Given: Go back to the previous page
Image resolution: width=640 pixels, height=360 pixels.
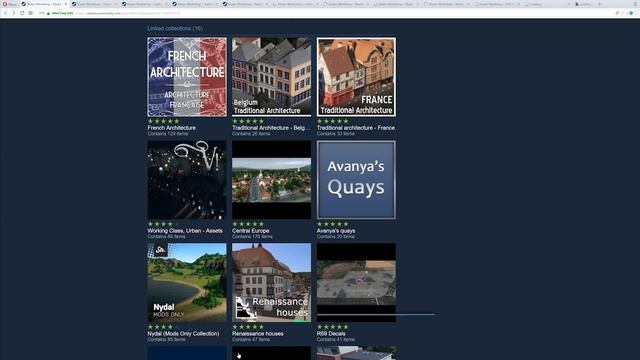Looking at the screenshot, I should tap(5, 13).
